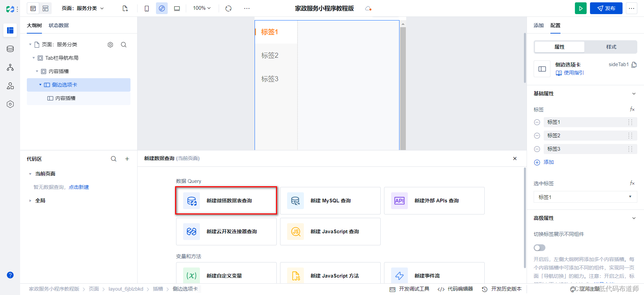Open the more options menu beside 发布
644x295 pixels.
tap(632, 8)
